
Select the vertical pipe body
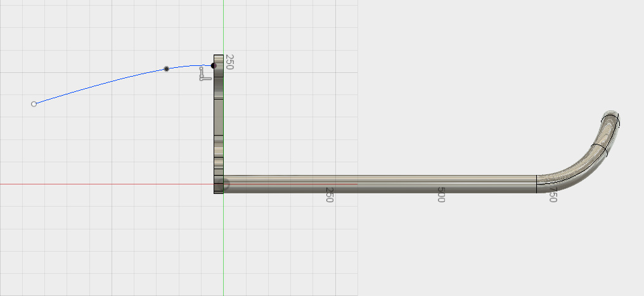219,120
